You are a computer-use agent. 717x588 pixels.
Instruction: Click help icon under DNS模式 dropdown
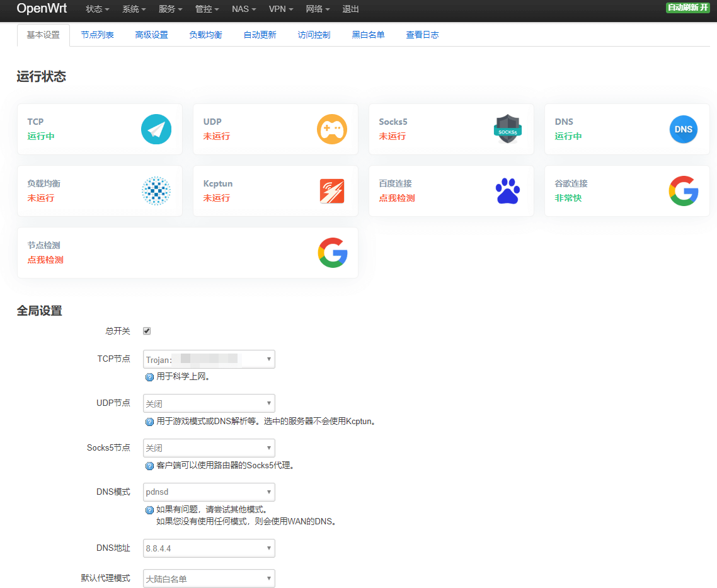point(149,510)
